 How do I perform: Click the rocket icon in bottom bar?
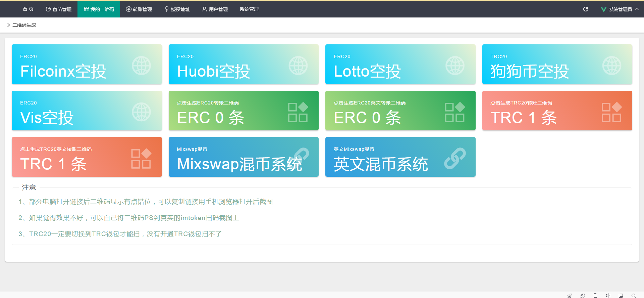click(570, 296)
